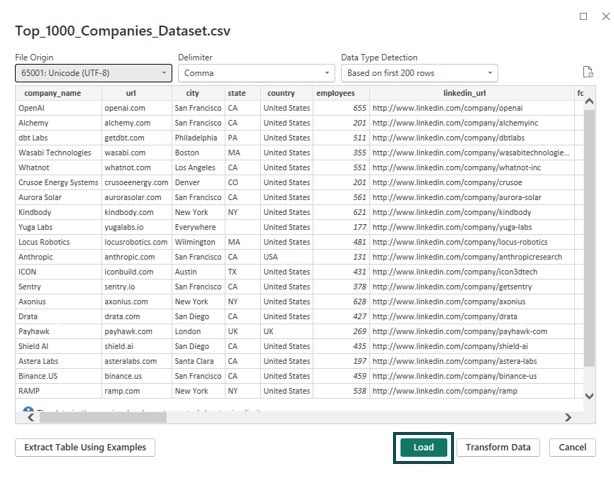Screen dimensions: 614x477
Task: Click the asteralabs.com cell
Action: 137,361
